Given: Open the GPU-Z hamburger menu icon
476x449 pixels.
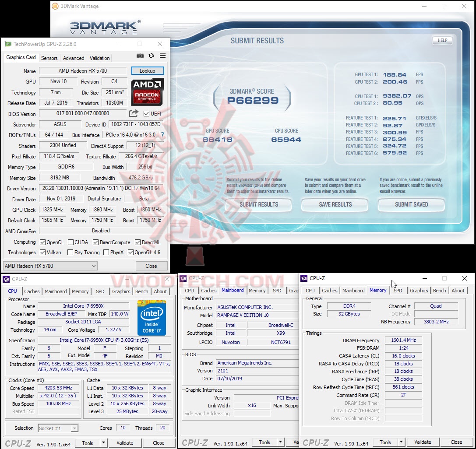Looking at the screenshot, I should [x=163, y=56].
